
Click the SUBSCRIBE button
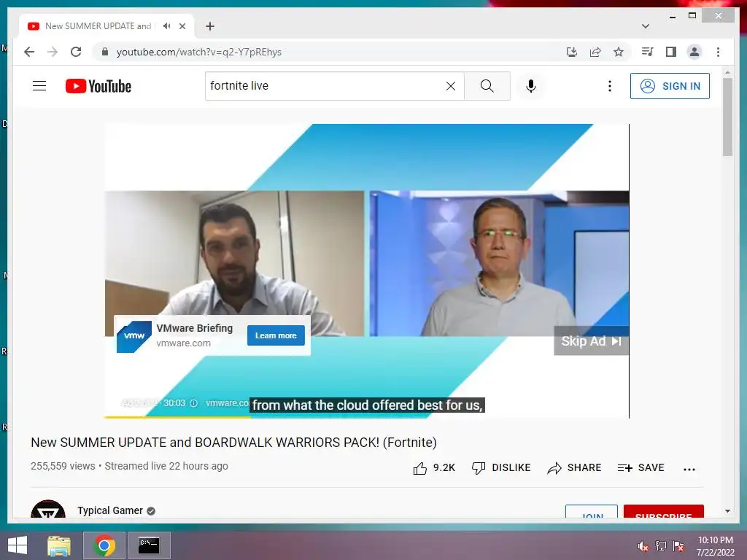pyautogui.click(x=664, y=512)
